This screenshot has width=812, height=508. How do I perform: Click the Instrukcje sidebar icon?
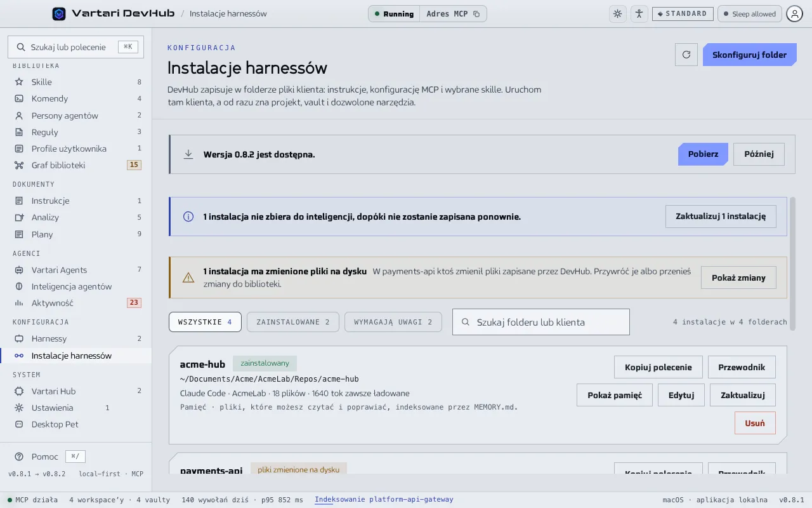click(19, 201)
